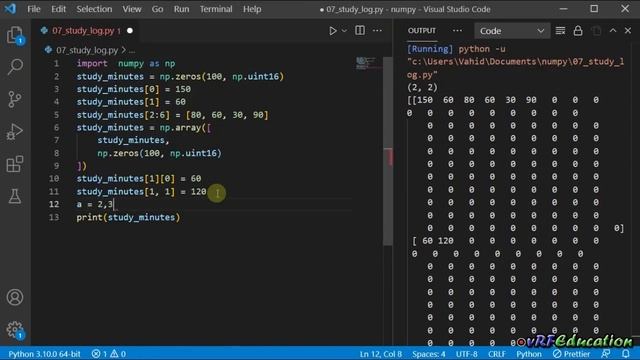Click the 07_study_log.py breadcrumb
This screenshot has width=640, height=360.
87,50
